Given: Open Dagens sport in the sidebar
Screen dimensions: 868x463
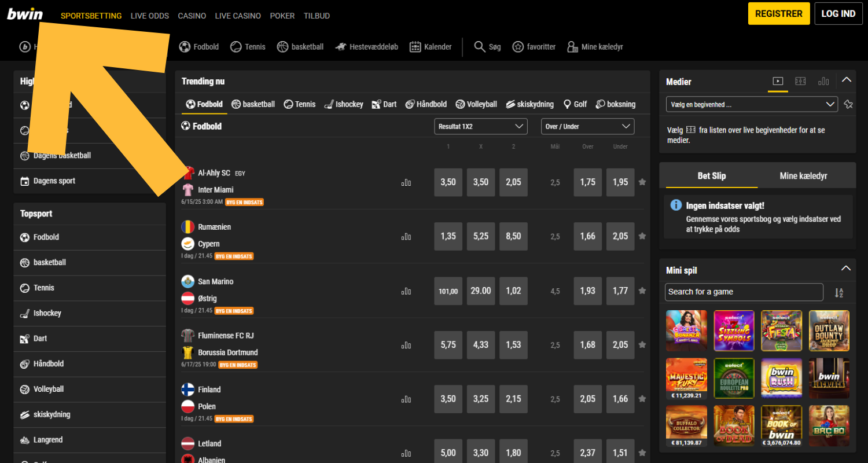Looking at the screenshot, I should [90, 181].
